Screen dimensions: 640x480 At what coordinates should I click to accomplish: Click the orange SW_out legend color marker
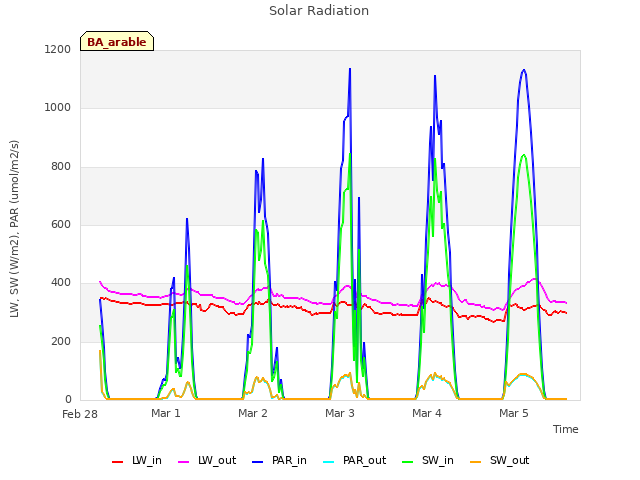[475, 462]
